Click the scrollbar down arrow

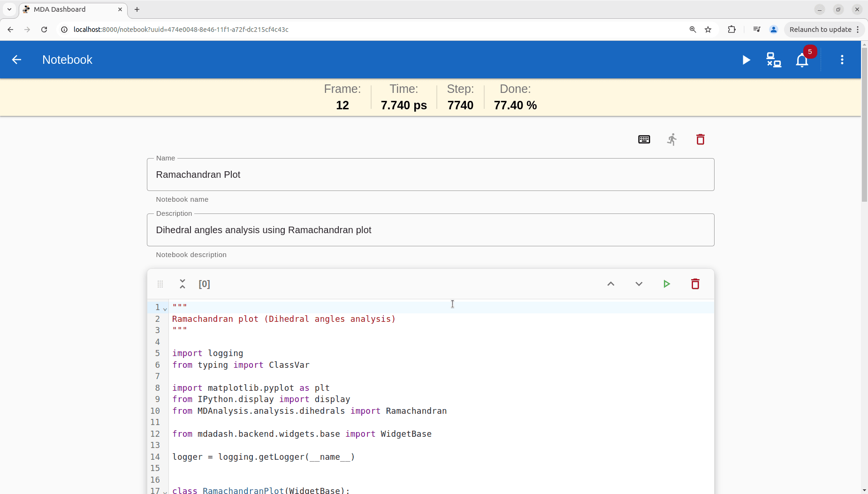pos(864,490)
